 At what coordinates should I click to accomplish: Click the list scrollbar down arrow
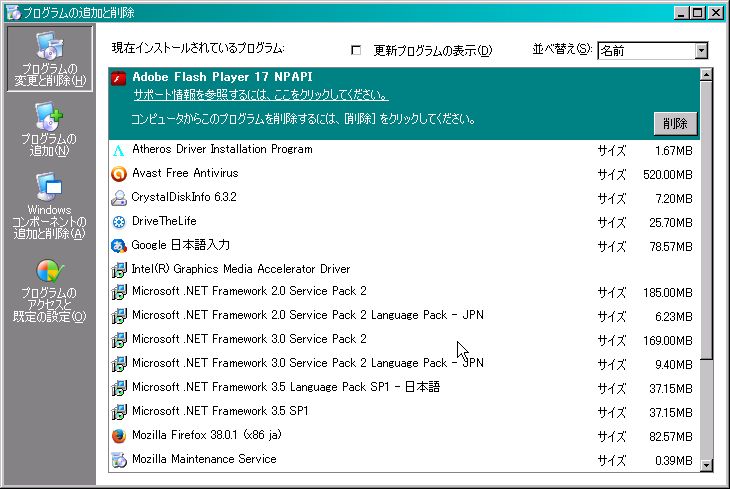[x=706, y=465]
